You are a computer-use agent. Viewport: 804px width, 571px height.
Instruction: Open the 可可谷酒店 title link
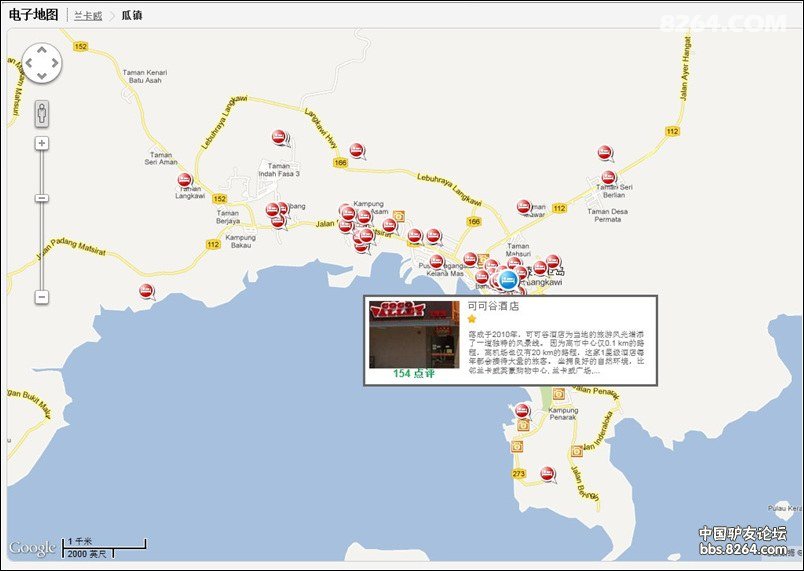(493, 306)
